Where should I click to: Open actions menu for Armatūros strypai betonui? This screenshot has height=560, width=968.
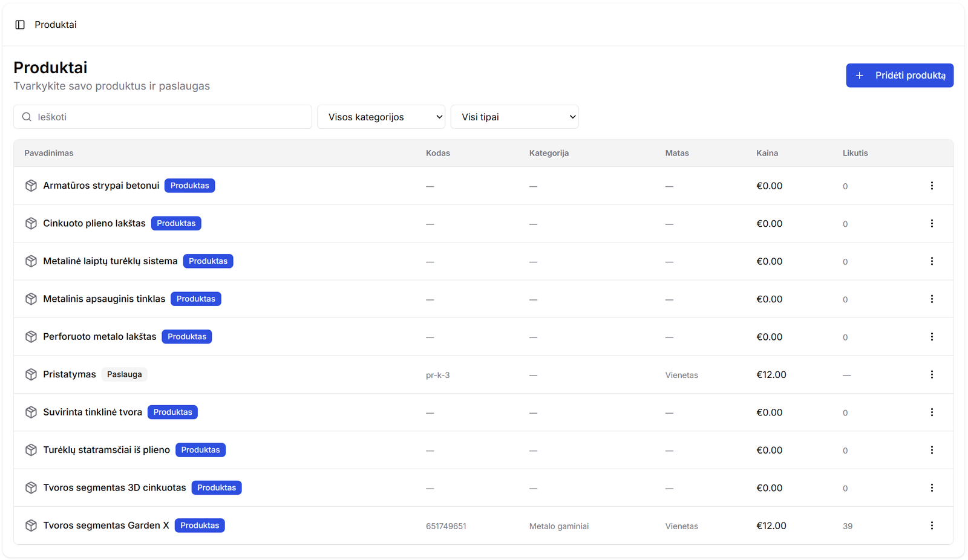pyautogui.click(x=931, y=186)
